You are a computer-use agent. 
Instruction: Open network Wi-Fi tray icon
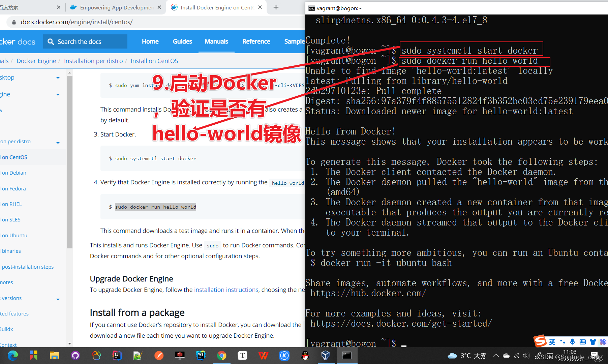tap(517, 356)
